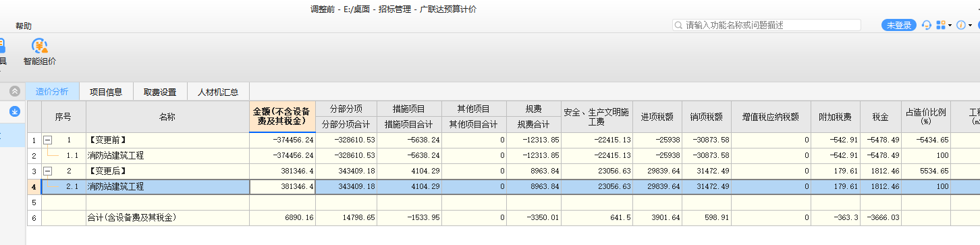Click the 措施项目合计 column header
980x245 pixels.
coord(409,124)
